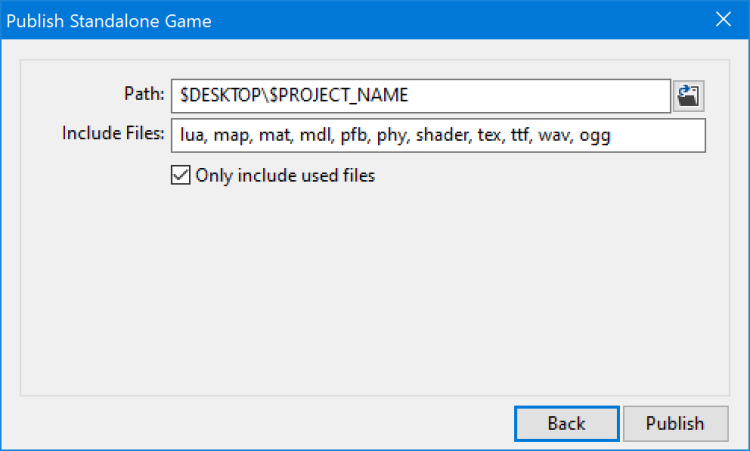Click the browse folder icon beside Path
This screenshot has height=451, width=750.
(x=689, y=96)
